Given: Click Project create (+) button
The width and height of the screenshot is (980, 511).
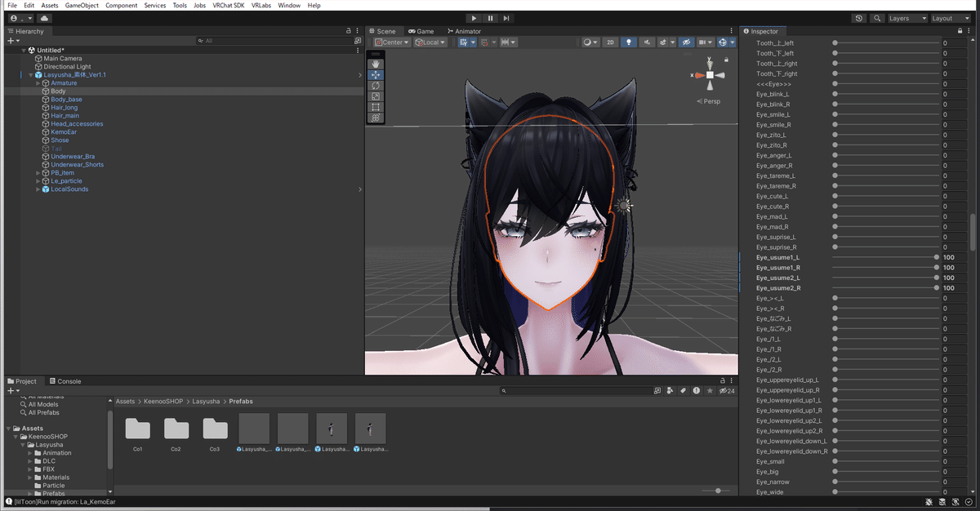Looking at the screenshot, I should [x=11, y=391].
